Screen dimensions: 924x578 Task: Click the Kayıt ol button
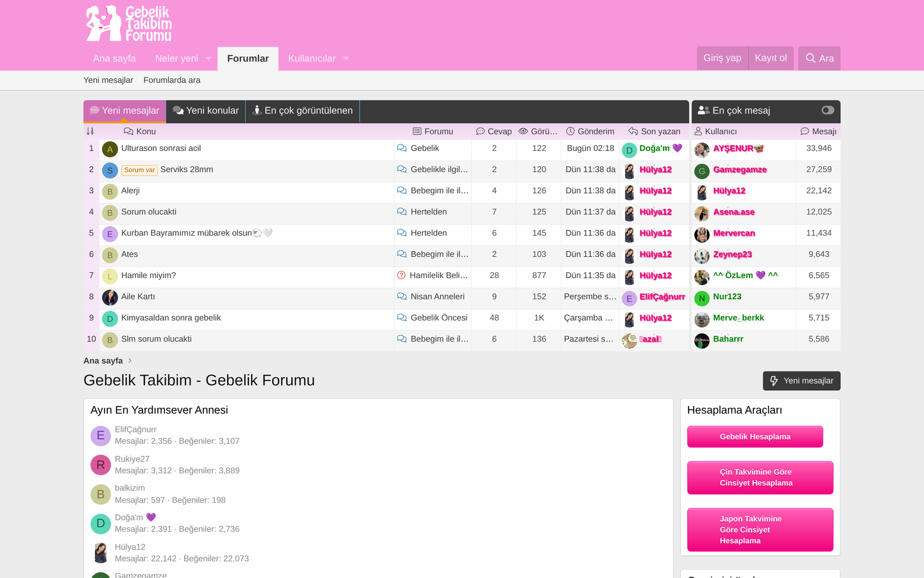tap(771, 58)
